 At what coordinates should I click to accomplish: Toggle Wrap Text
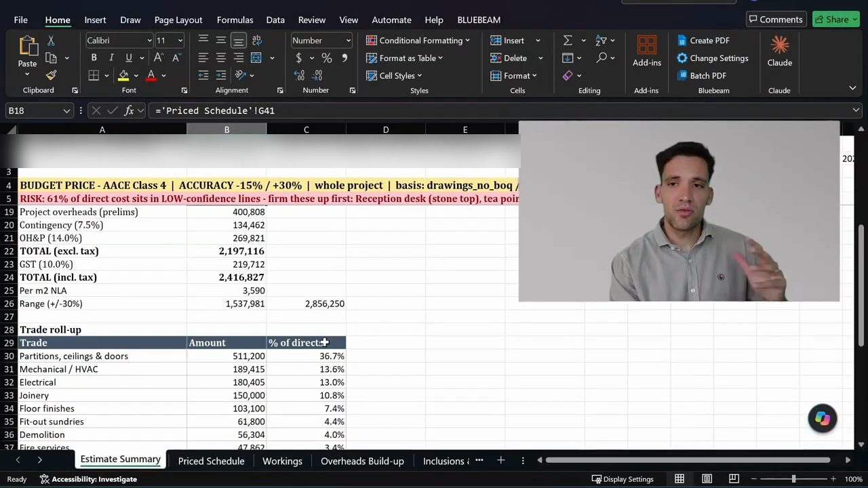(256, 41)
